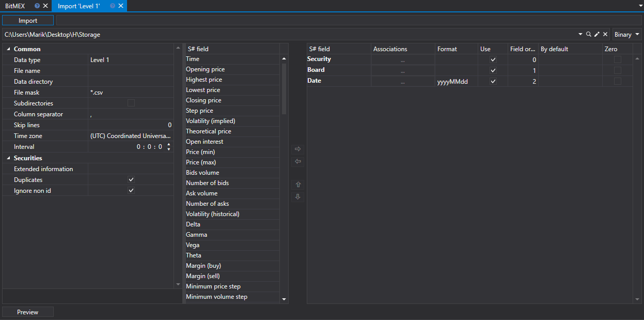Image resolution: width=644 pixels, height=320 pixels.
Task: Open the Binary format dropdown
Action: tap(627, 34)
